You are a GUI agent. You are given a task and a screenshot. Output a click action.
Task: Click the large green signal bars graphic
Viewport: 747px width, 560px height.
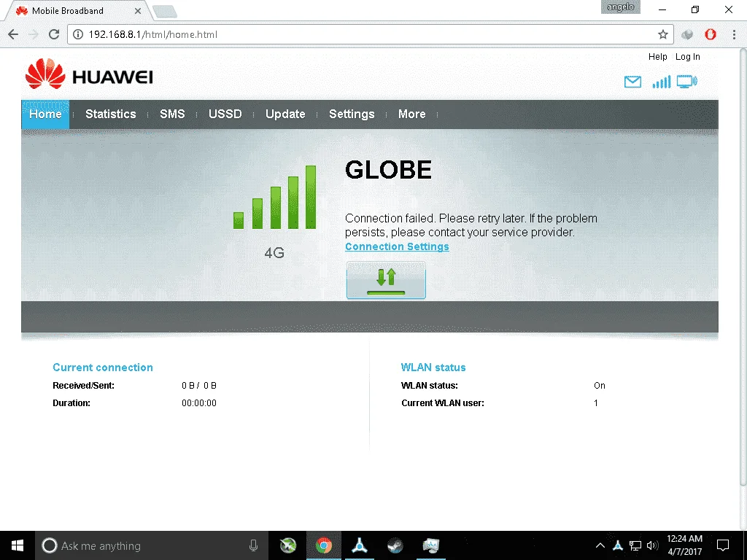coord(274,197)
